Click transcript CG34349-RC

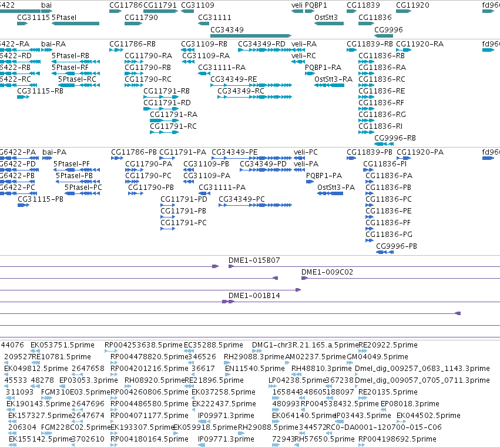pyautogui.click(x=241, y=91)
